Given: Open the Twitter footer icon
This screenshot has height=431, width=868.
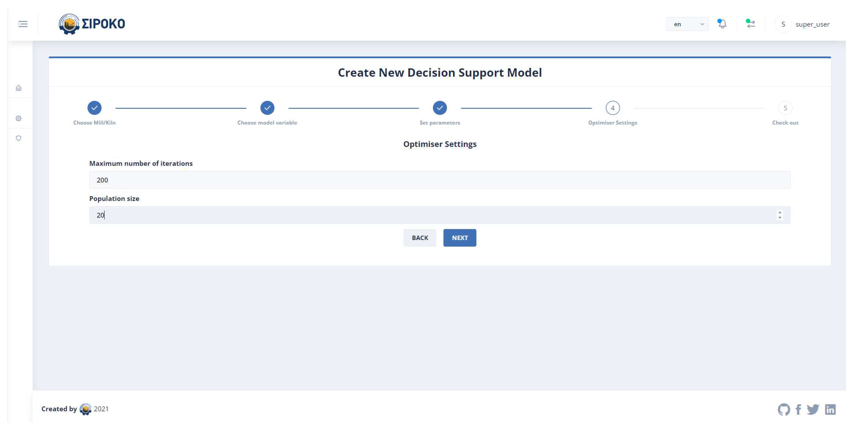Looking at the screenshot, I should click(x=813, y=409).
